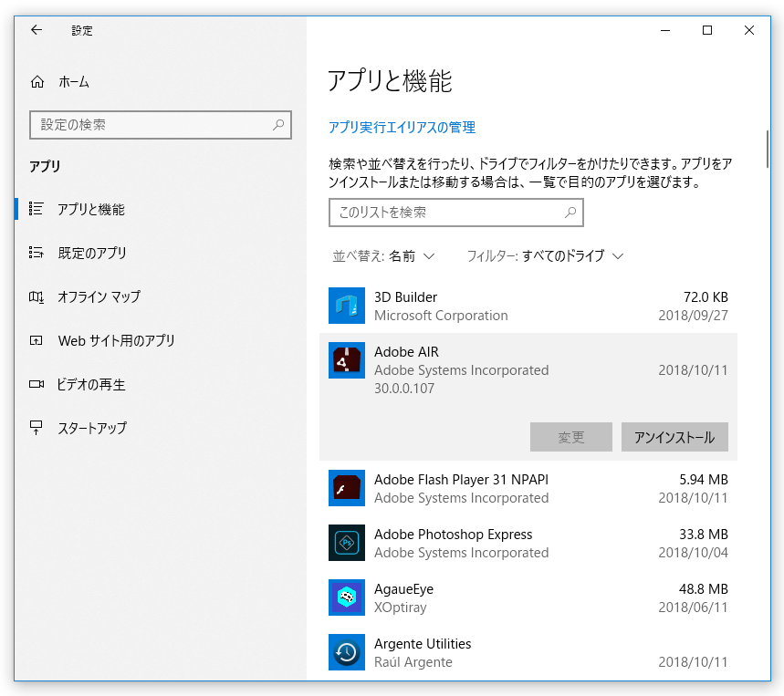Select the AgaueEye entry name
This screenshot has height=696, width=784.
coord(403,589)
